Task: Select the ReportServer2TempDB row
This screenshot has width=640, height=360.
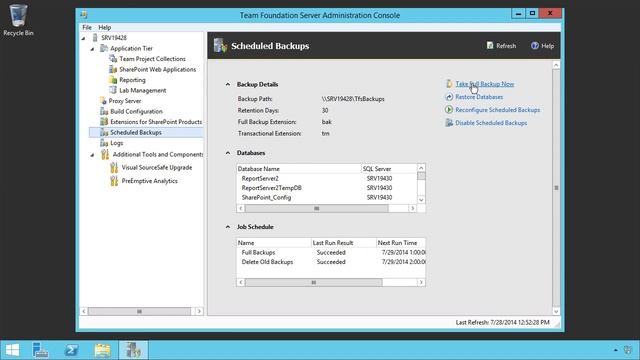Action: point(327,188)
